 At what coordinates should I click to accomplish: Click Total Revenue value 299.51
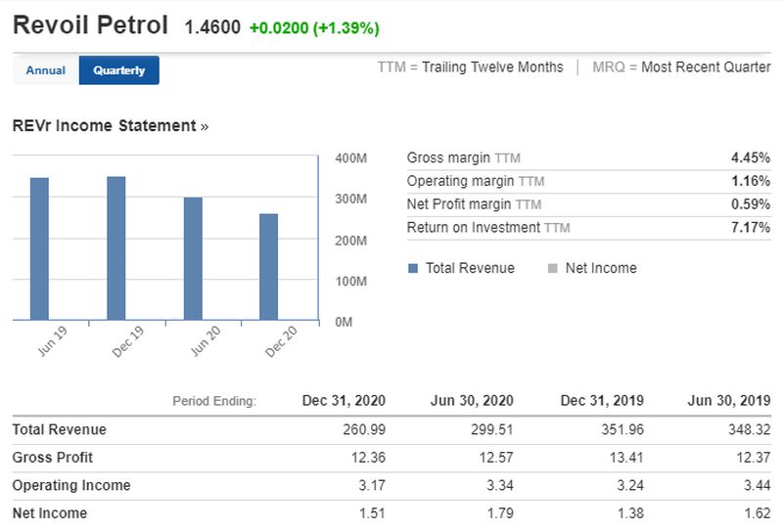pyautogui.click(x=492, y=429)
